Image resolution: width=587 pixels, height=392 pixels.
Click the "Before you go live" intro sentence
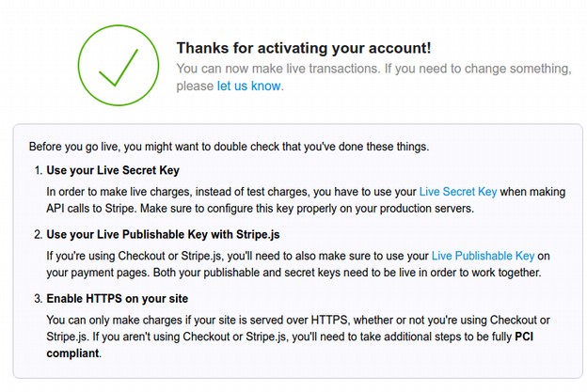pyautogui.click(x=229, y=147)
